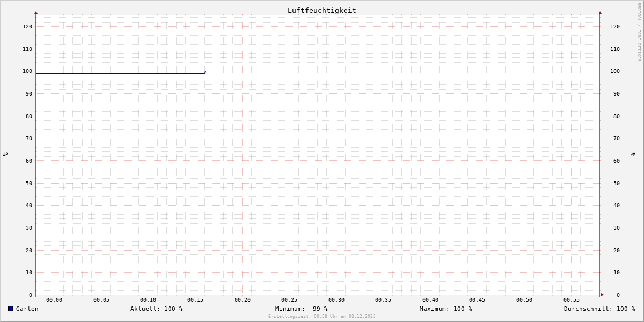
Task: Click the 00:05 time axis label
Action: [x=101, y=300]
